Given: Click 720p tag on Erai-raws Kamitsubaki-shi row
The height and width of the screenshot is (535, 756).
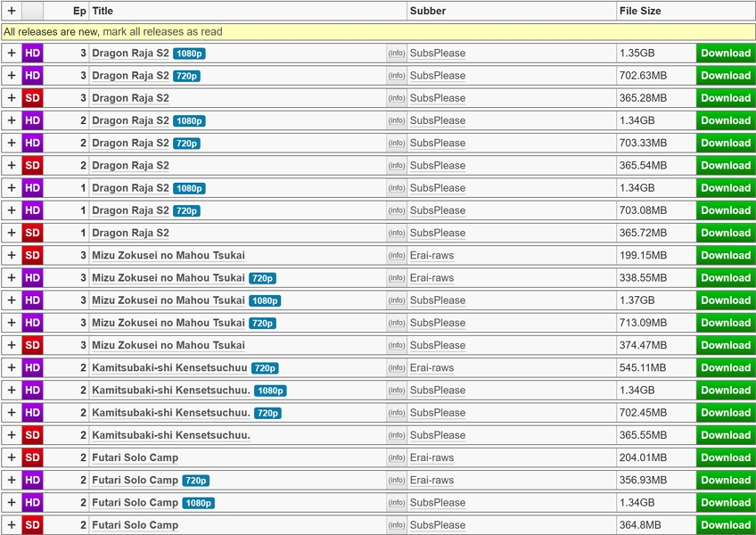Looking at the screenshot, I should pyautogui.click(x=265, y=368).
